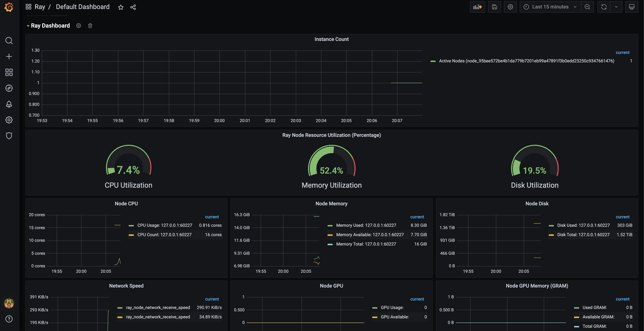This screenshot has width=644, height=331.
Task: Click the Node CPU panel title
Action: (x=126, y=204)
